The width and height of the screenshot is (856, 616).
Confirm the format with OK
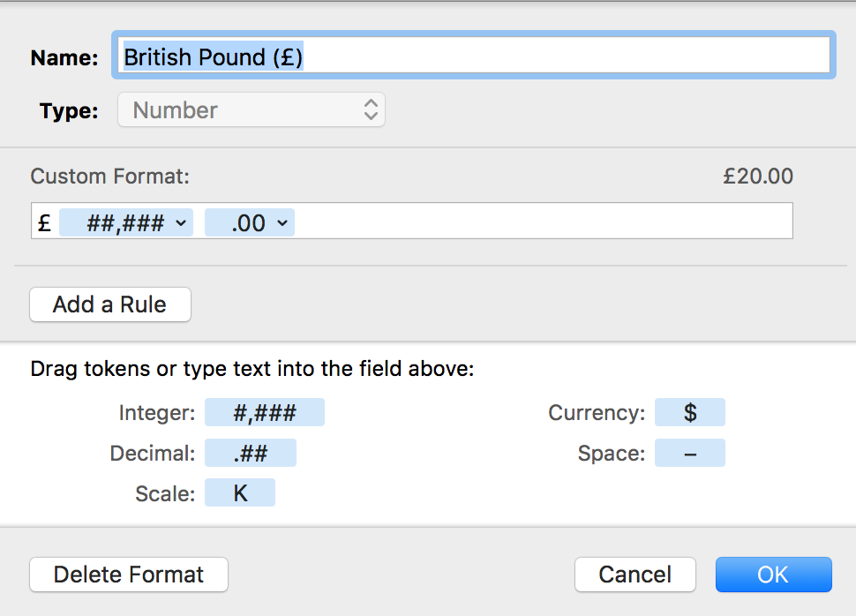773,575
